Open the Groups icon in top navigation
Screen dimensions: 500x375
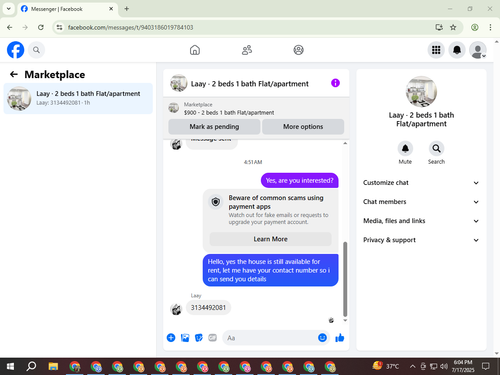tap(298, 50)
